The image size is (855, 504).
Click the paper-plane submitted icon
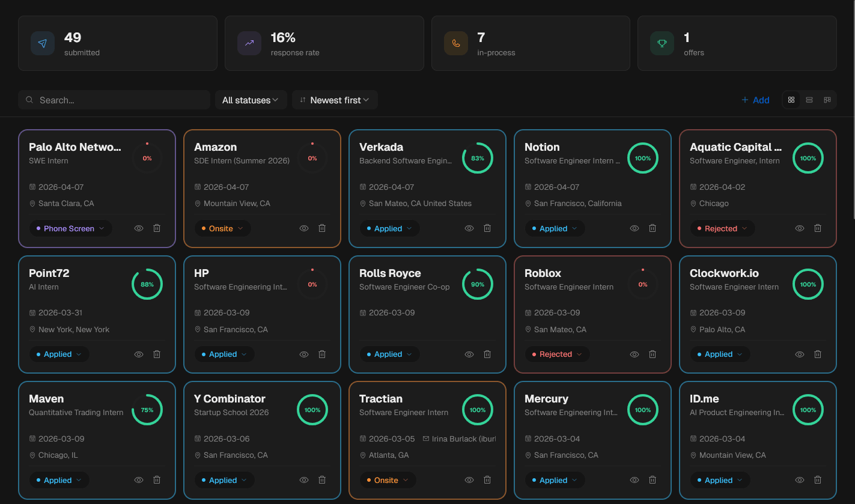point(43,43)
